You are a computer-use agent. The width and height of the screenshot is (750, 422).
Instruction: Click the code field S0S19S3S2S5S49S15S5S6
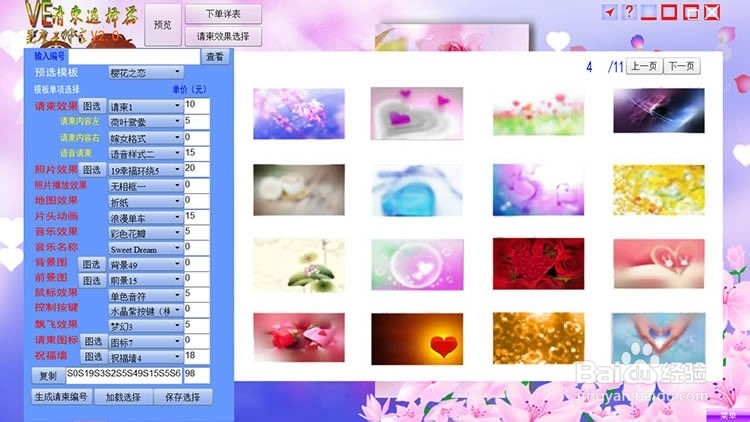click(124, 375)
